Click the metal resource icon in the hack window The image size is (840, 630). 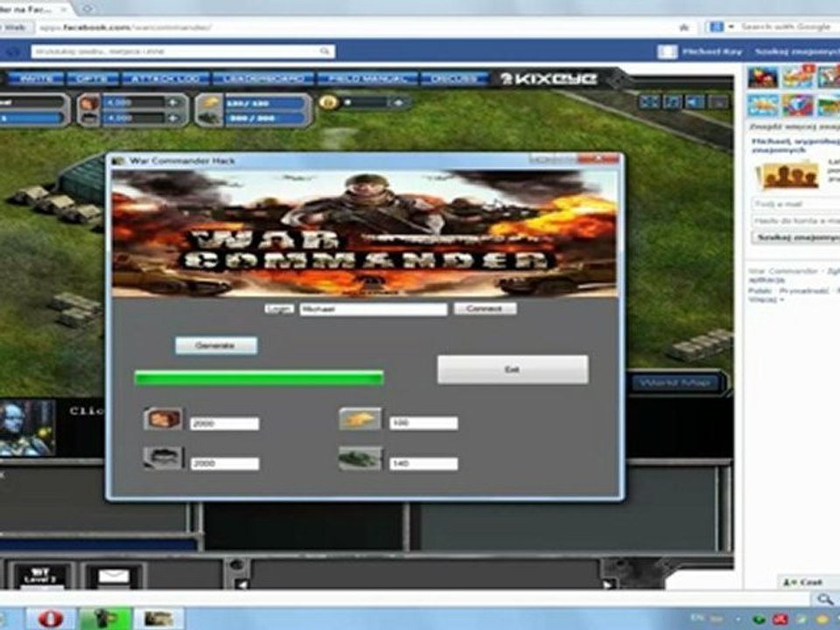pyautogui.click(x=164, y=418)
